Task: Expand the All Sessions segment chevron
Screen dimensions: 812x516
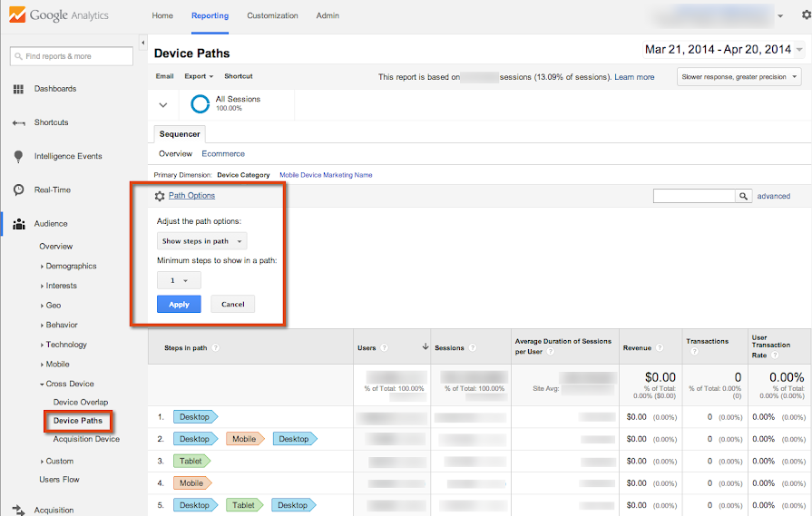Action: click(x=163, y=104)
